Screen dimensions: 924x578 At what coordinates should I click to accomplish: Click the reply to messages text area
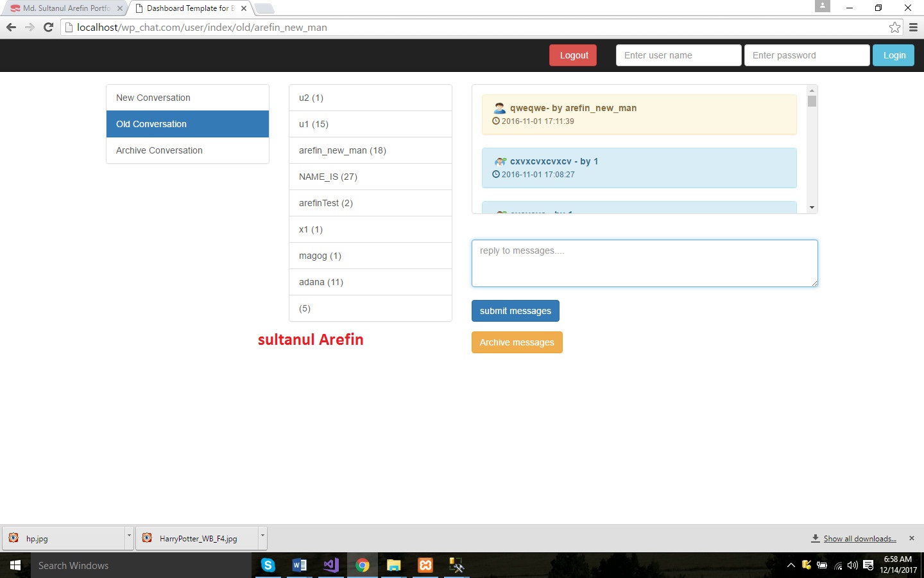pyautogui.click(x=644, y=263)
